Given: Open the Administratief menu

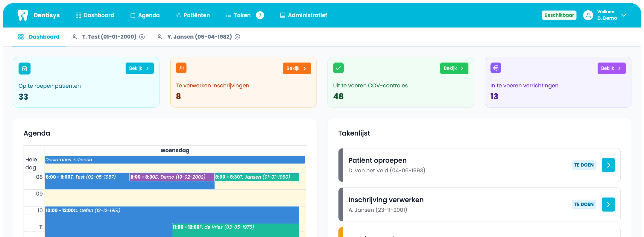Looking at the screenshot, I should (303, 15).
